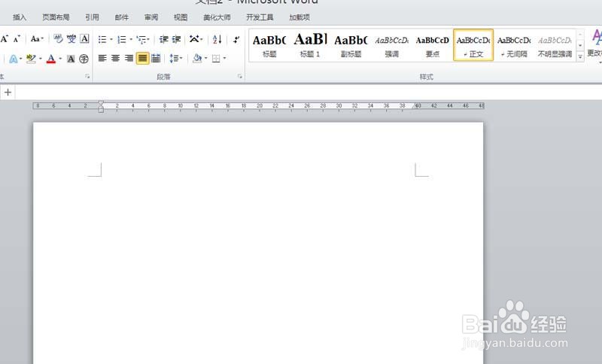Screen dimensions: 602x364
Task: Select the 正文 style
Action: (x=473, y=45)
